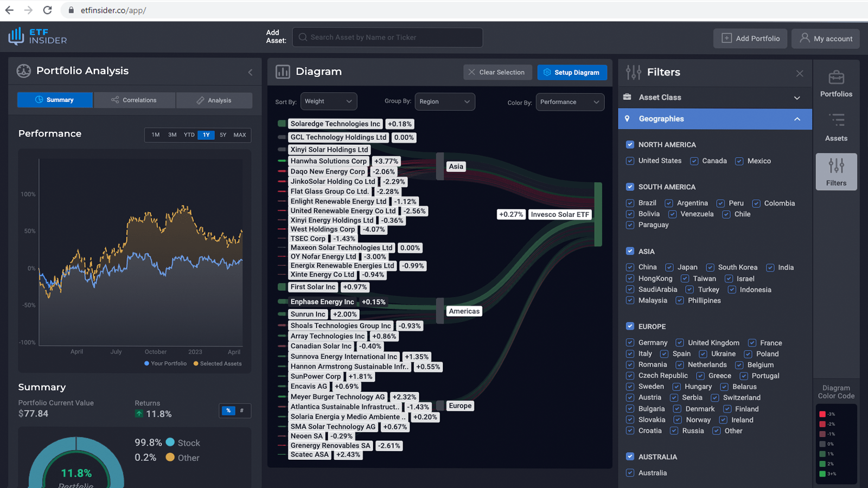868x488 pixels.
Task: Uncheck the EUROPE group checkbox
Action: click(630, 326)
